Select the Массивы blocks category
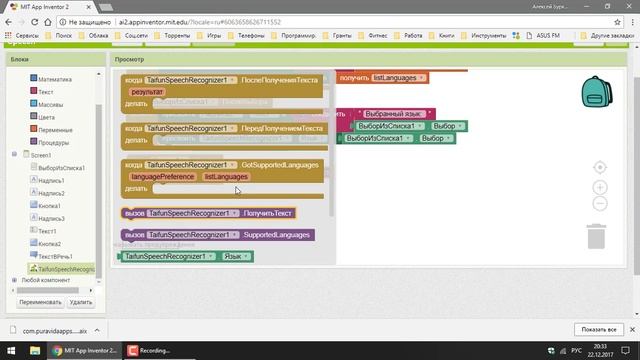 coord(50,104)
